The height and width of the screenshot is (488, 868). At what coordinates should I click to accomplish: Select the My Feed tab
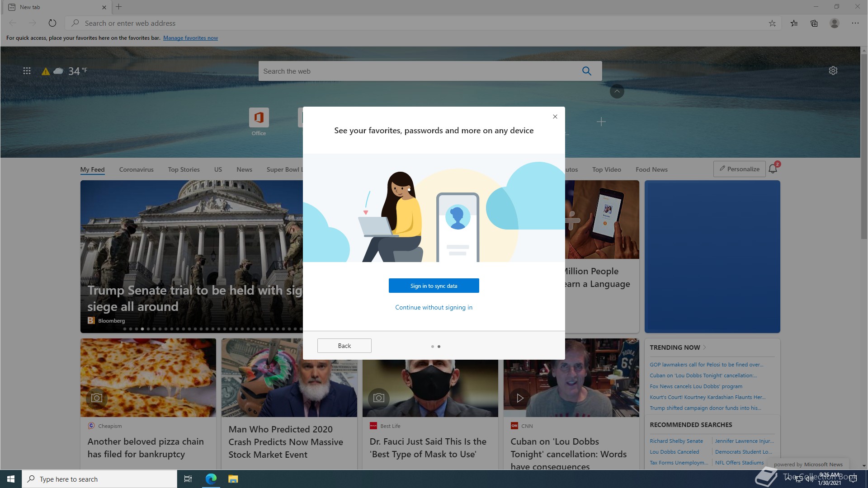[x=93, y=169]
